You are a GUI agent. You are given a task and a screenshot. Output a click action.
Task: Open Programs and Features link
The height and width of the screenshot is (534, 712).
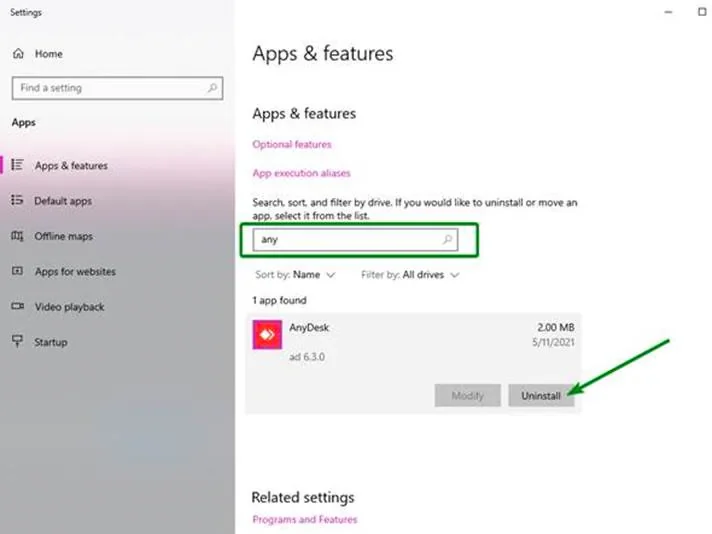point(304,519)
